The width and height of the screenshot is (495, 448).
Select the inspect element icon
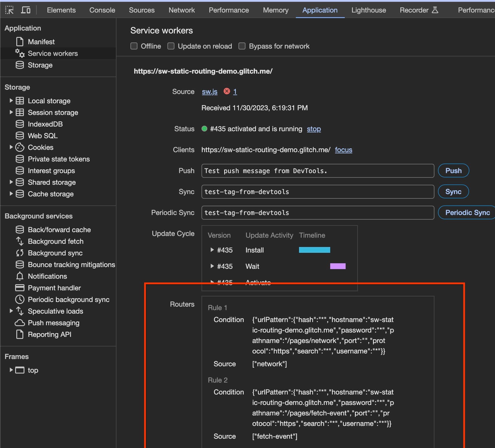pos(10,10)
